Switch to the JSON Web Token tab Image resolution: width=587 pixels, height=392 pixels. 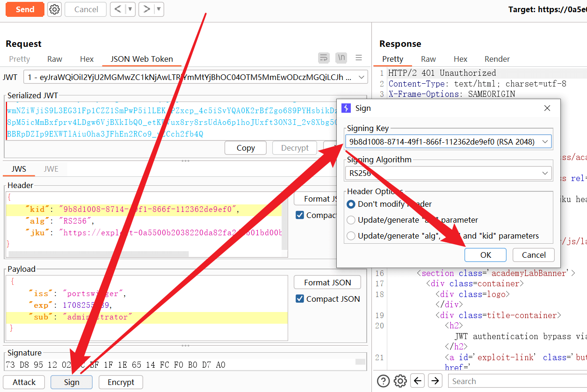point(142,59)
